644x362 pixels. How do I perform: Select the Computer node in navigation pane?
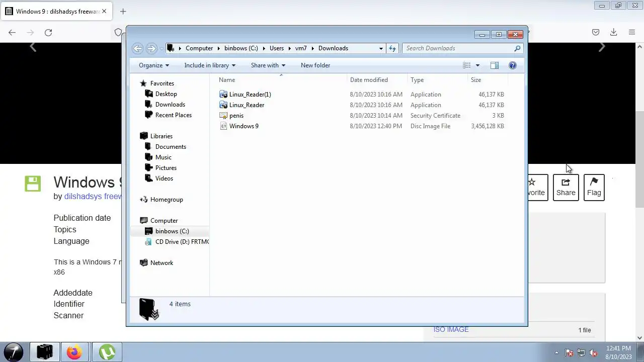[164, 221]
